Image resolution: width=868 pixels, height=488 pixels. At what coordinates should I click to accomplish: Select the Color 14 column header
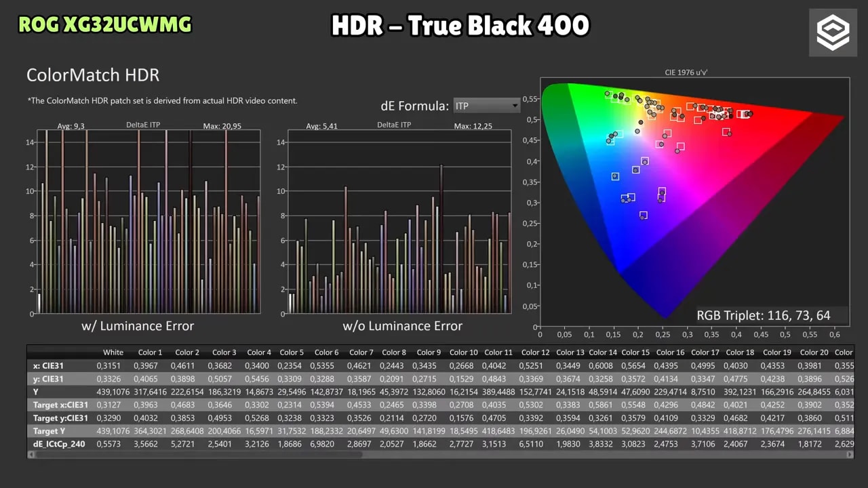(x=603, y=352)
